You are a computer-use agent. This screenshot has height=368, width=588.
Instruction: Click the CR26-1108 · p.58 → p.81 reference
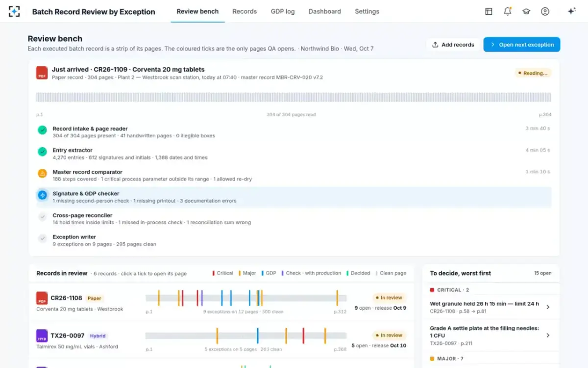(458, 311)
